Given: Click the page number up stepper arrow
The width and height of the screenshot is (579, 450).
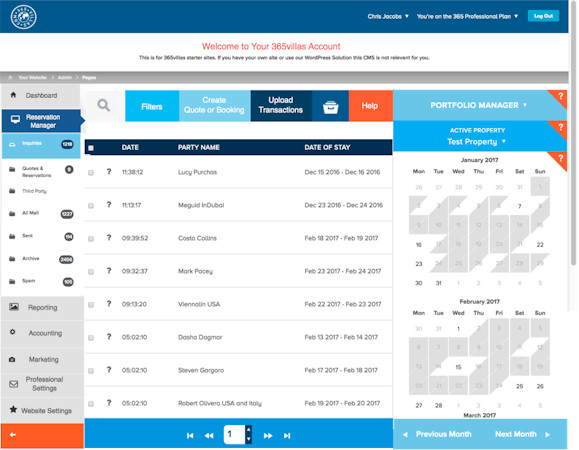Looking at the screenshot, I should (x=249, y=430).
